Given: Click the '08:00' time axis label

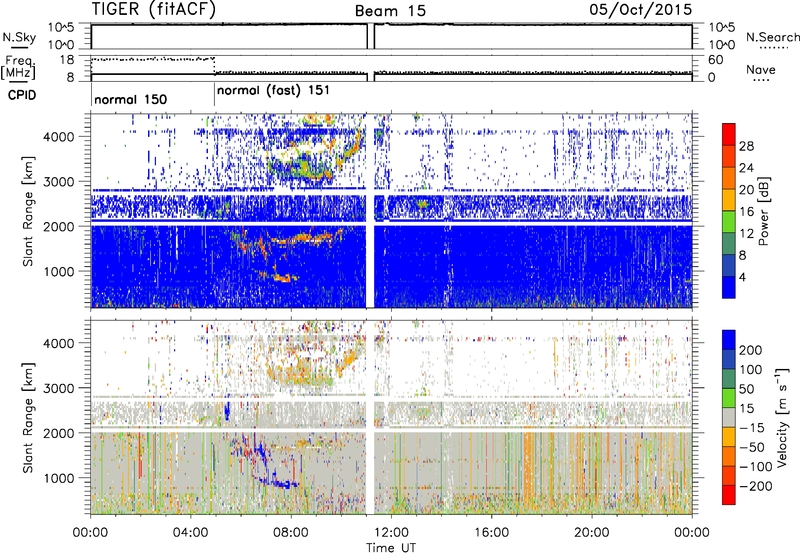Looking at the screenshot, I should click(291, 532).
